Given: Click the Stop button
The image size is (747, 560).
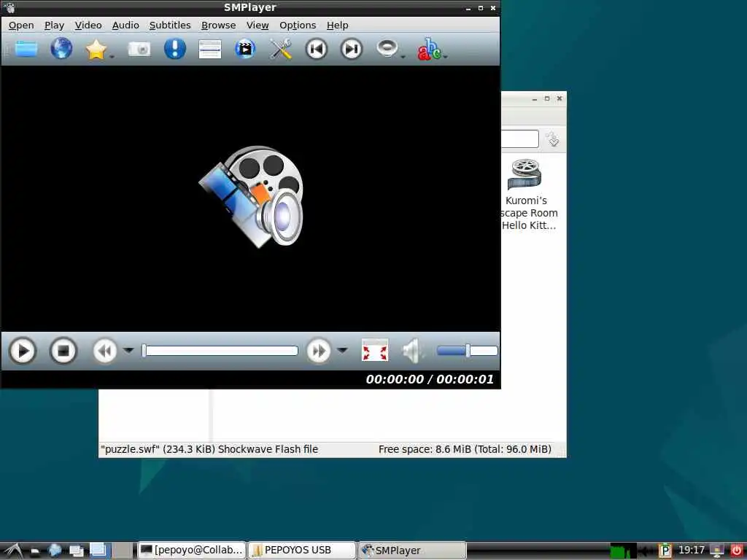Looking at the screenshot, I should tap(63, 351).
